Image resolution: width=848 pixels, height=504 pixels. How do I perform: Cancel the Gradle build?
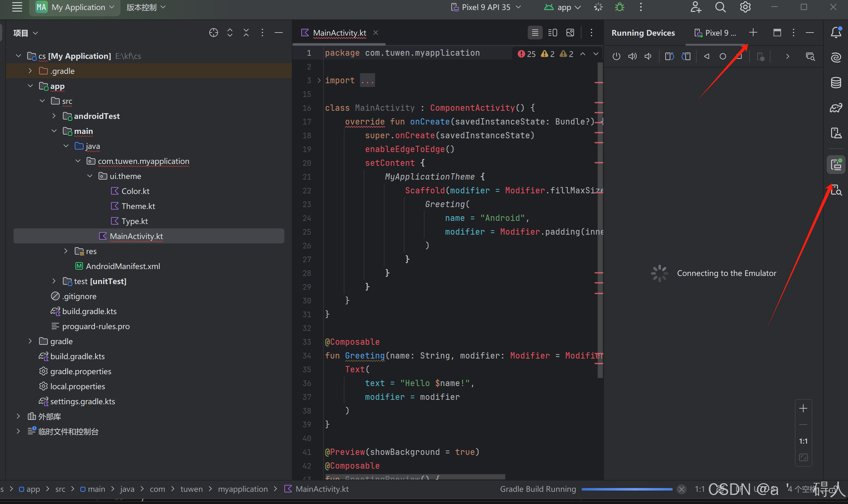(x=681, y=489)
